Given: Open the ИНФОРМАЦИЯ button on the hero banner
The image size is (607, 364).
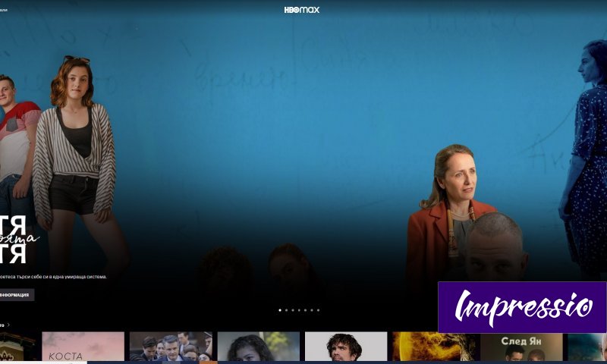Looking at the screenshot, I should click(17, 295).
